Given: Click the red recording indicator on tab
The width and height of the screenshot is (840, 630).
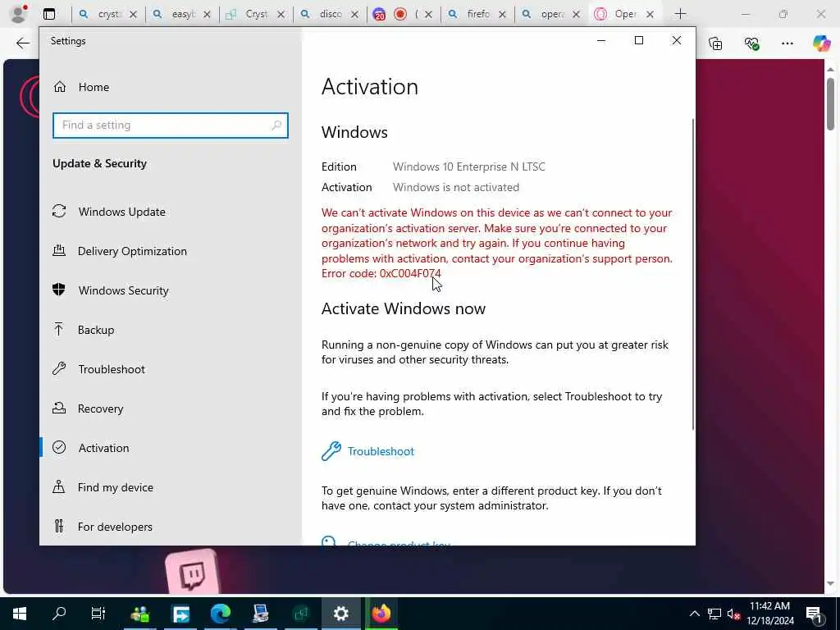Looking at the screenshot, I should click(x=400, y=15).
